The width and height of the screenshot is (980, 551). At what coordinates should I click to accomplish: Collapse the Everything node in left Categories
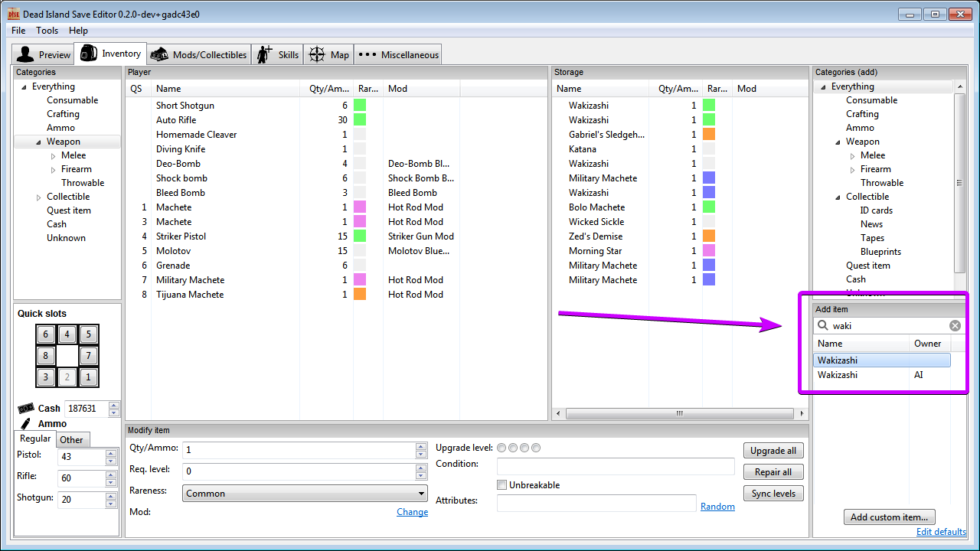(24, 87)
